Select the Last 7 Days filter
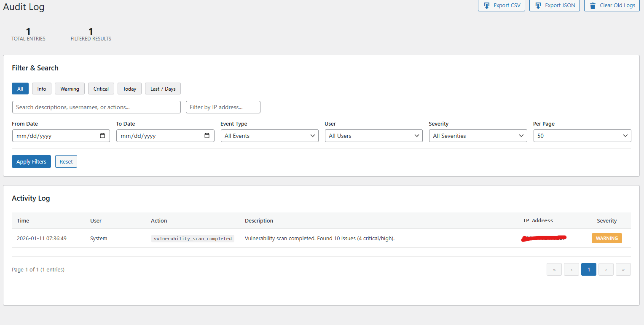Viewport: 644px width, 325px height. pyautogui.click(x=163, y=89)
